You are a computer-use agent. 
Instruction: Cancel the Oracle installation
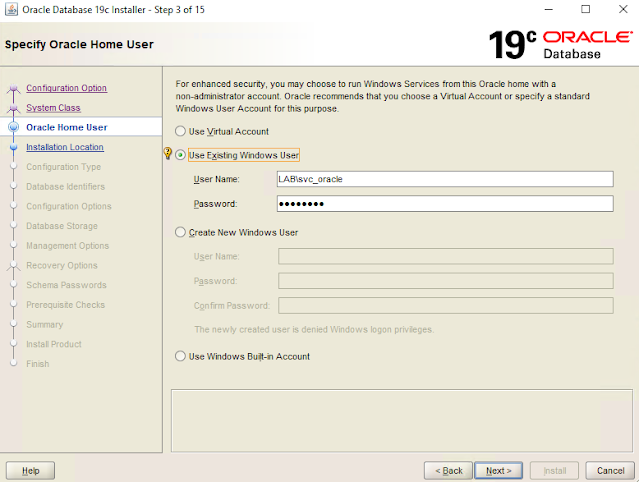(x=610, y=471)
